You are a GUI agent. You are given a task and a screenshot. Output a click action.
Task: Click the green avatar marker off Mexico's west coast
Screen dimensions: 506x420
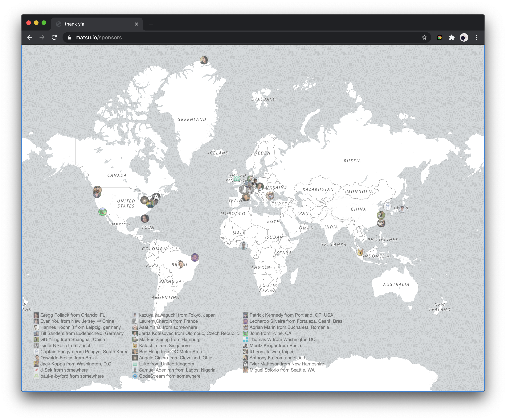tap(102, 212)
